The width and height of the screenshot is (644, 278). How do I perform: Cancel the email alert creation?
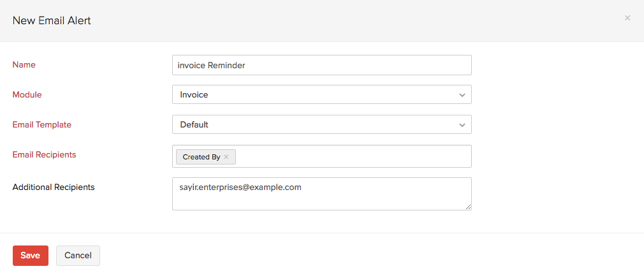click(78, 255)
